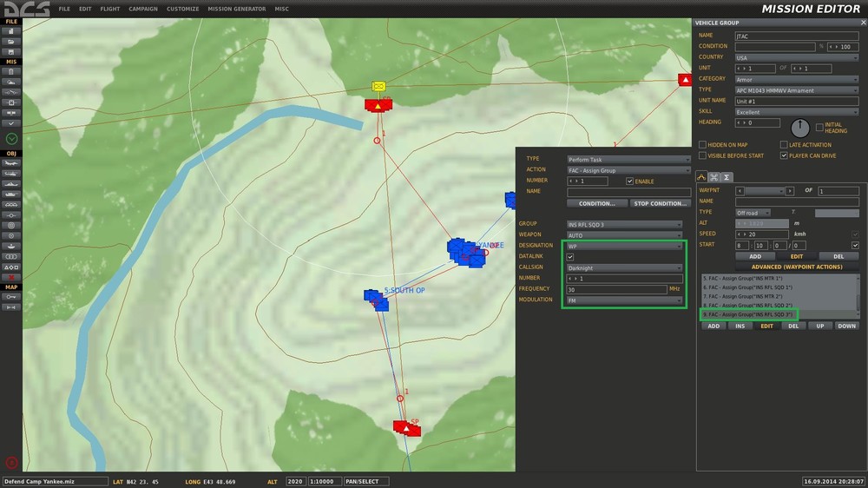The image size is (868, 488).
Task: Open the triggered actions (⌘) tab icon
Action: click(x=714, y=177)
